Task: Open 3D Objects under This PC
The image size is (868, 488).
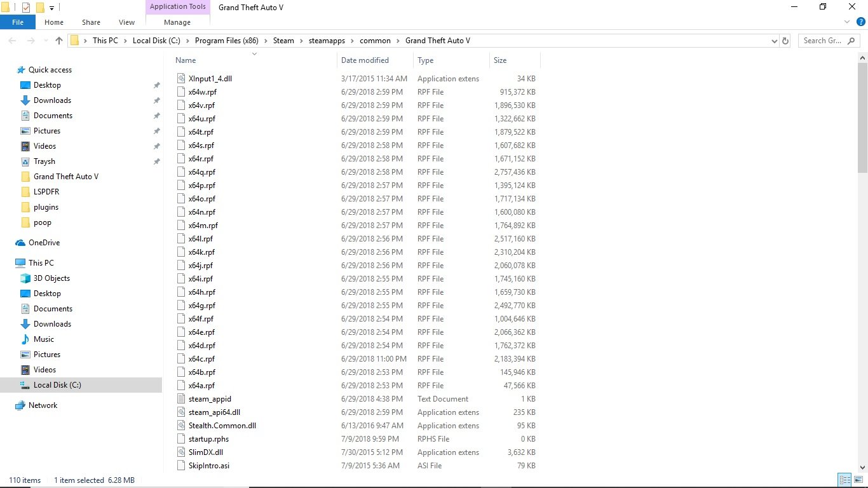Action: click(x=51, y=278)
